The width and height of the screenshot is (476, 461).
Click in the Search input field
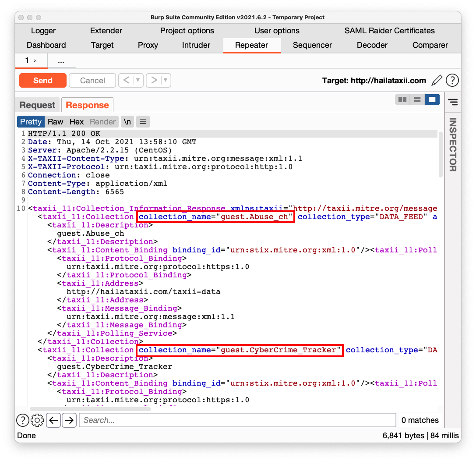pyautogui.click(x=238, y=420)
